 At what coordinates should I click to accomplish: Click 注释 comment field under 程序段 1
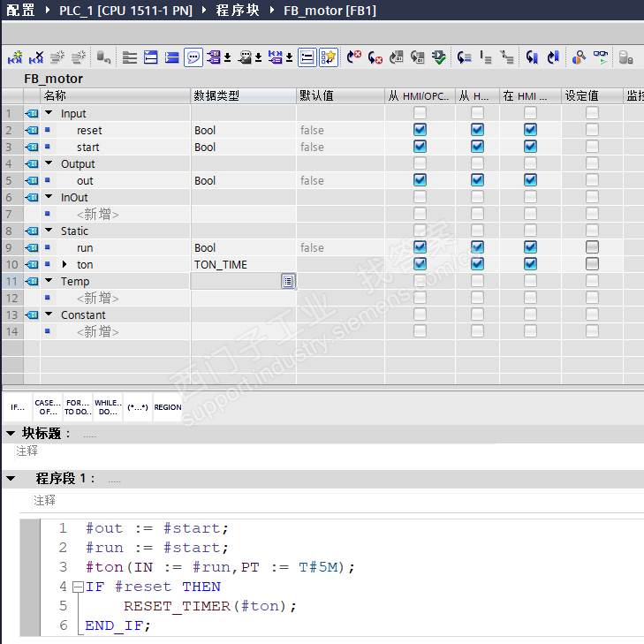(337, 501)
